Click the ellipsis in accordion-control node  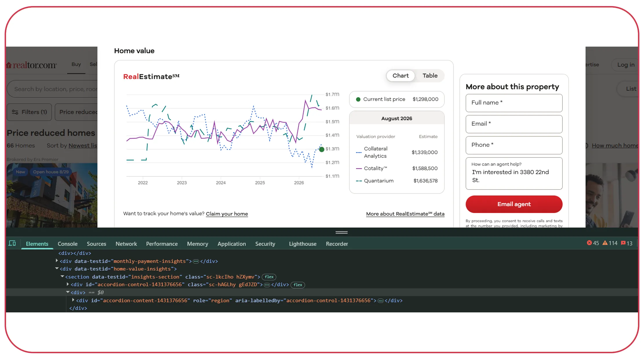point(267,285)
